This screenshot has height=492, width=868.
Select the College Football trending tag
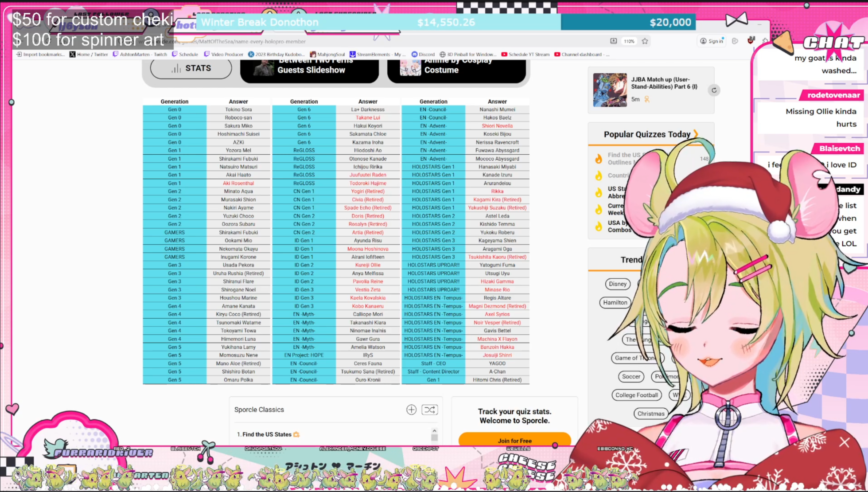coord(636,395)
